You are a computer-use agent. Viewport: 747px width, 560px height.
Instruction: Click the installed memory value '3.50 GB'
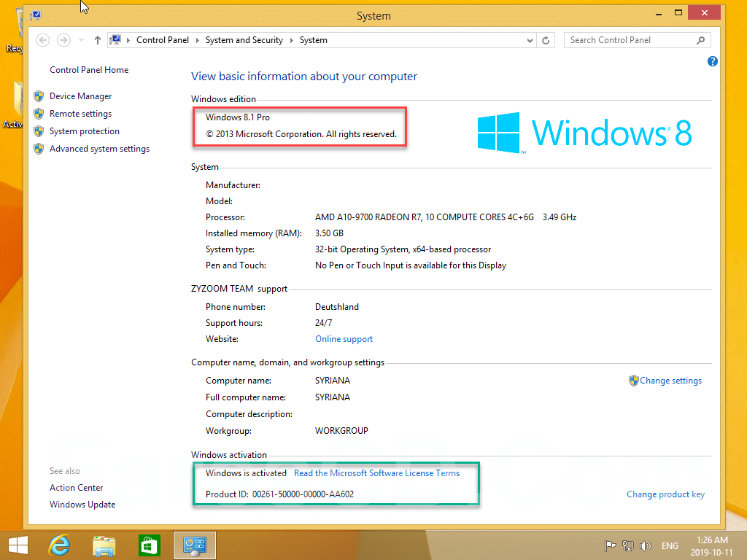(329, 233)
